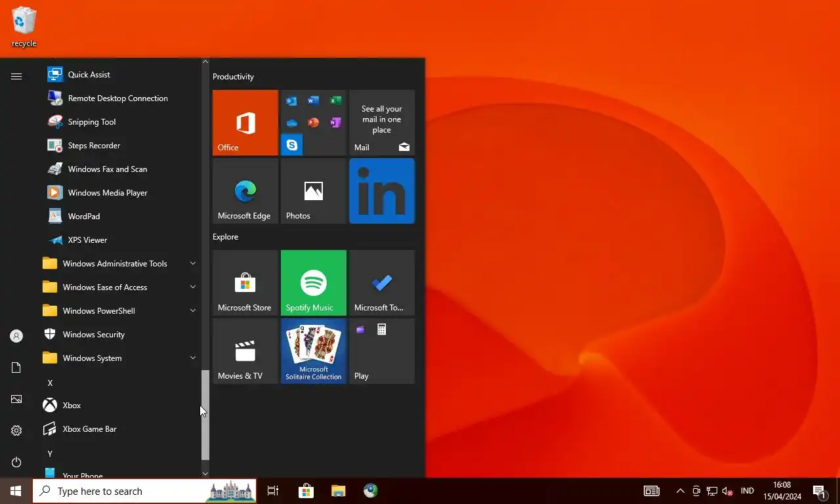
Task: Launch the Xbox app
Action: [121, 406]
